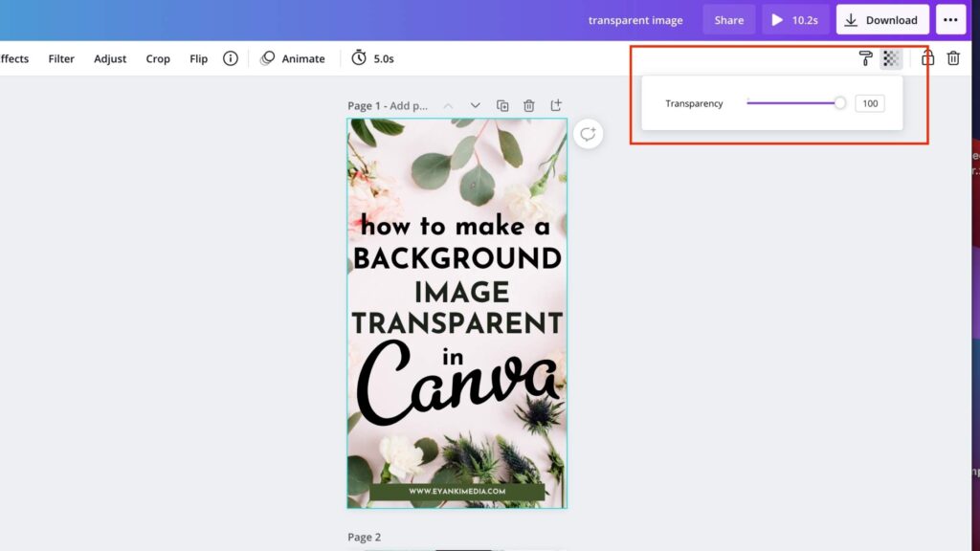This screenshot has width=980, height=551.
Task: Open the Filter menu item
Action: pyautogui.click(x=60, y=58)
